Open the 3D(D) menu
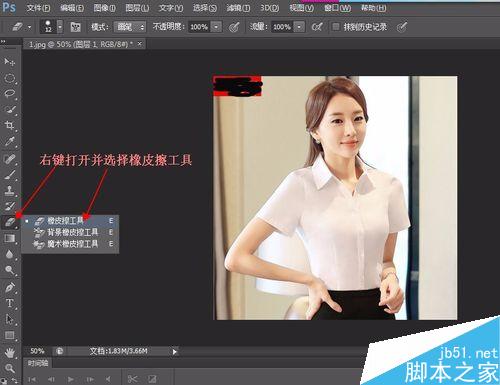500x385 pixels. tap(269, 7)
